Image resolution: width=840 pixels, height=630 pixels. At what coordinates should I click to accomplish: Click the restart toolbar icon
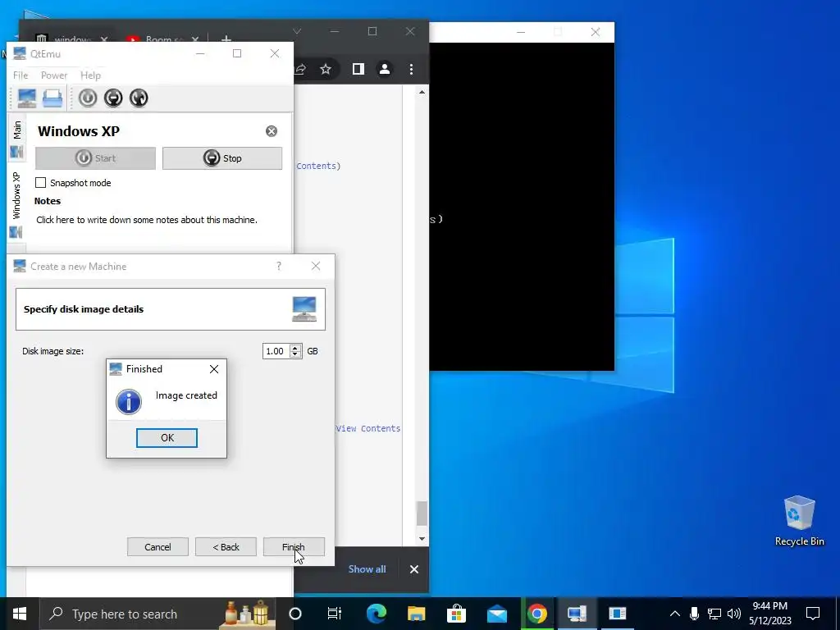(138, 98)
